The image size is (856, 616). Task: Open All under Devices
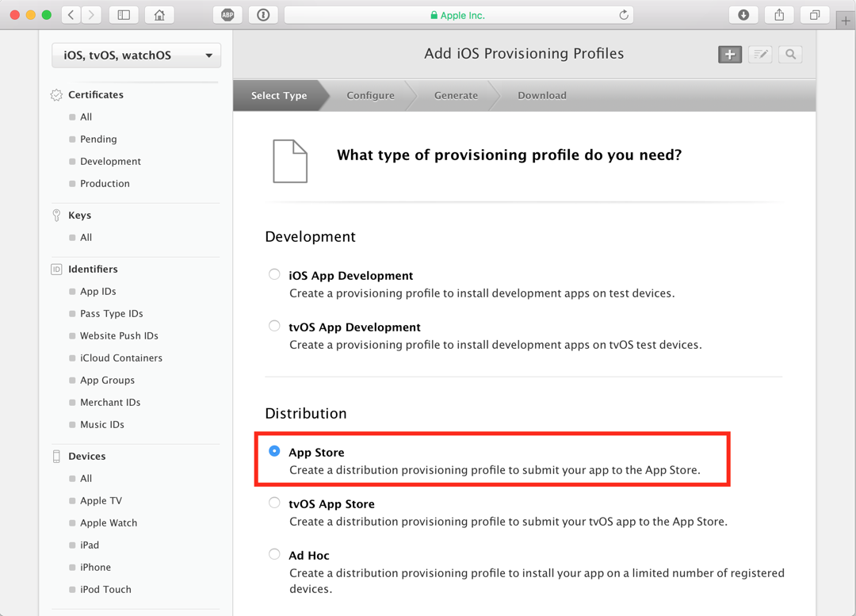(86, 478)
